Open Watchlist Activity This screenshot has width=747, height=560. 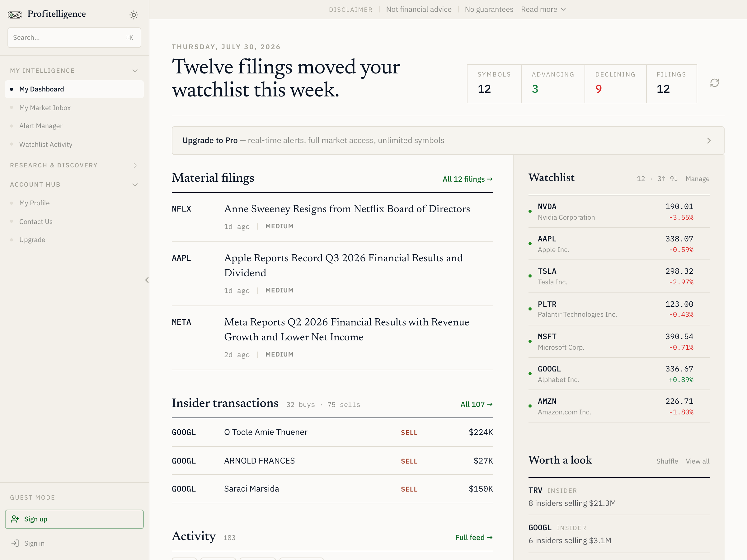click(74, 144)
